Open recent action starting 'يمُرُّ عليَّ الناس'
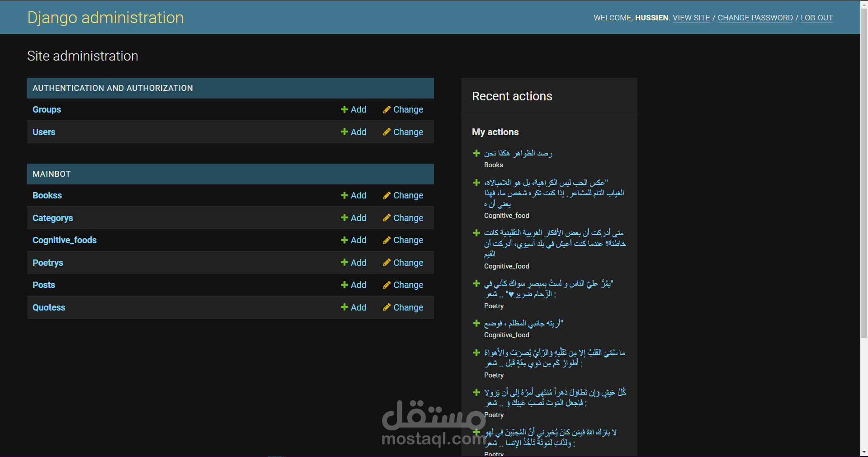Image resolution: width=868 pixels, height=457 pixels. click(548, 289)
